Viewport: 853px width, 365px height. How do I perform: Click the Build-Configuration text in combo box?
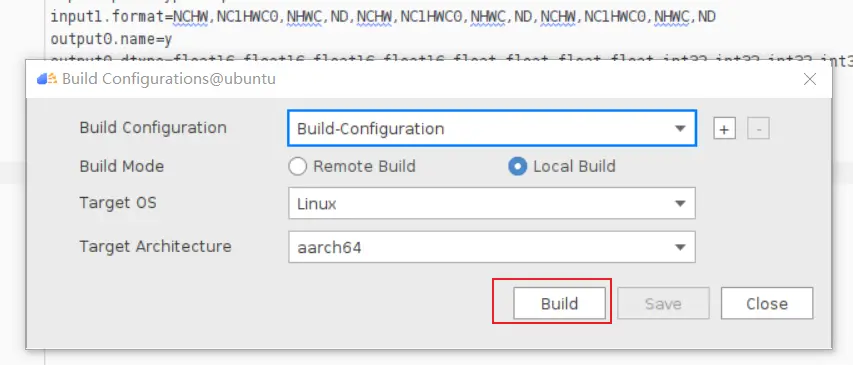click(x=370, y=129)
